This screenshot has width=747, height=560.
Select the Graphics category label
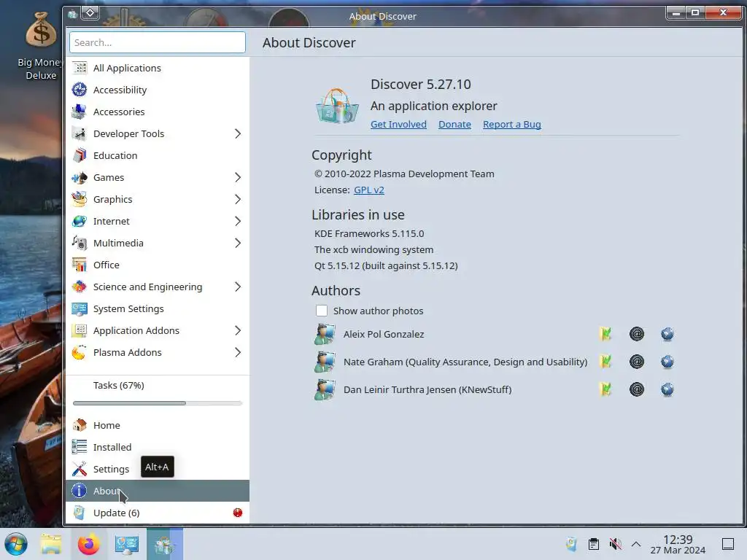(x=113, y=200)
